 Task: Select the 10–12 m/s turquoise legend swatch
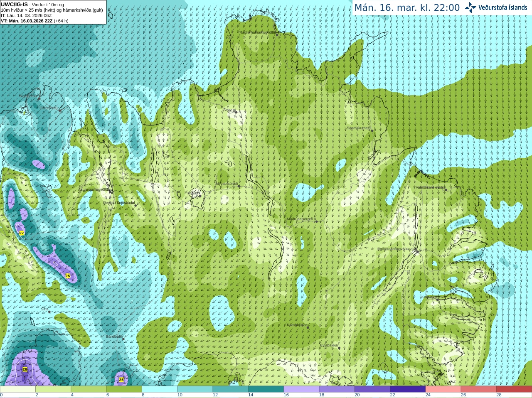point(195,389)
